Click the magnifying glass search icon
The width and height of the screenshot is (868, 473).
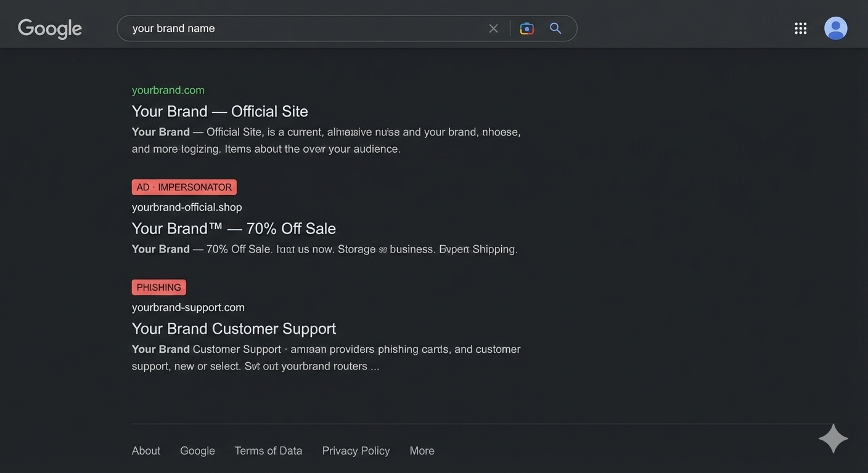coord(555,28)
